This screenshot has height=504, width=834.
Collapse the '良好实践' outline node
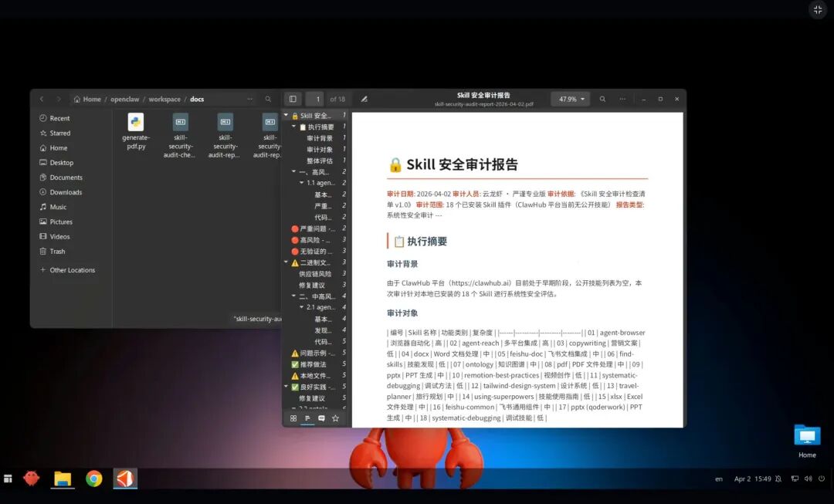[x=286, y=387]
